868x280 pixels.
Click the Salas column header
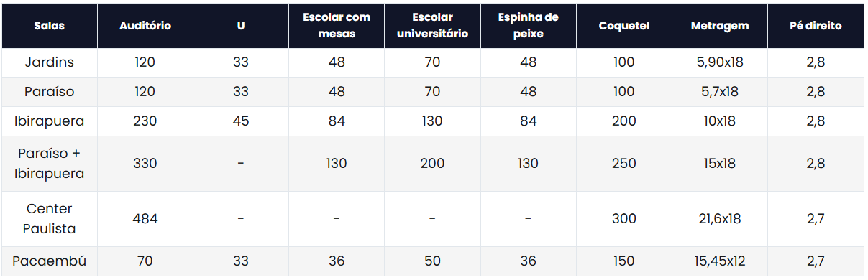click(x=50, y=26)
